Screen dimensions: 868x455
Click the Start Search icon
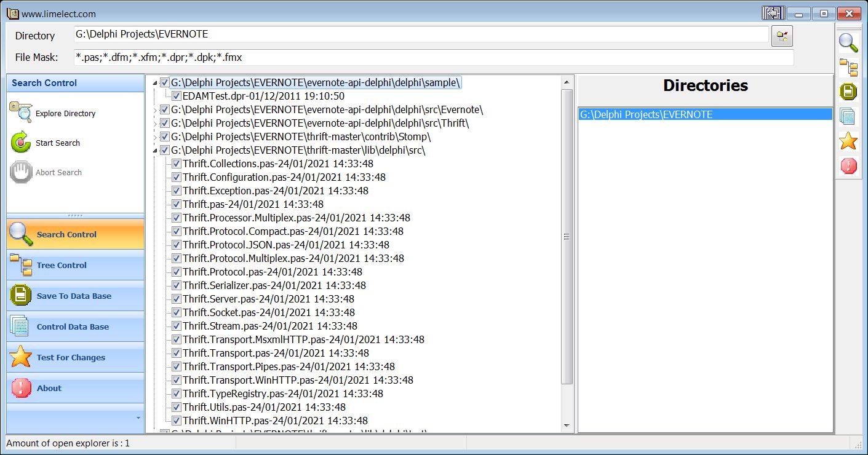pyautogui.click(x=20, y=143)
